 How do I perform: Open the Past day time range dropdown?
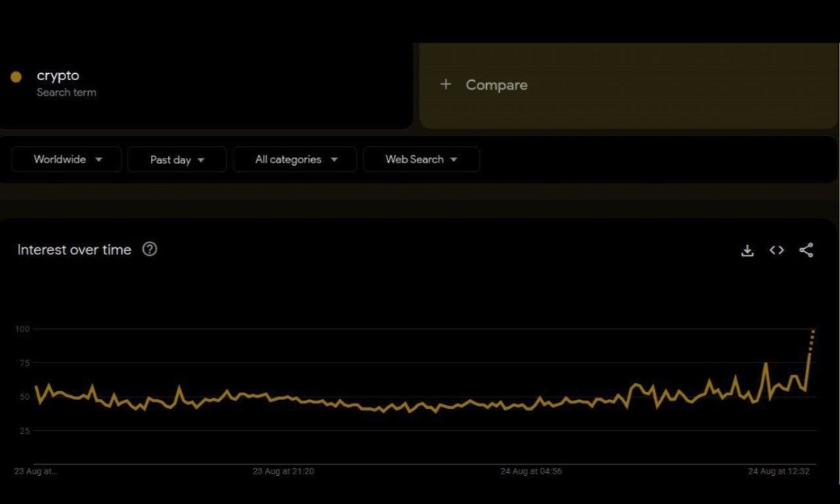click(x=177, y=159)
